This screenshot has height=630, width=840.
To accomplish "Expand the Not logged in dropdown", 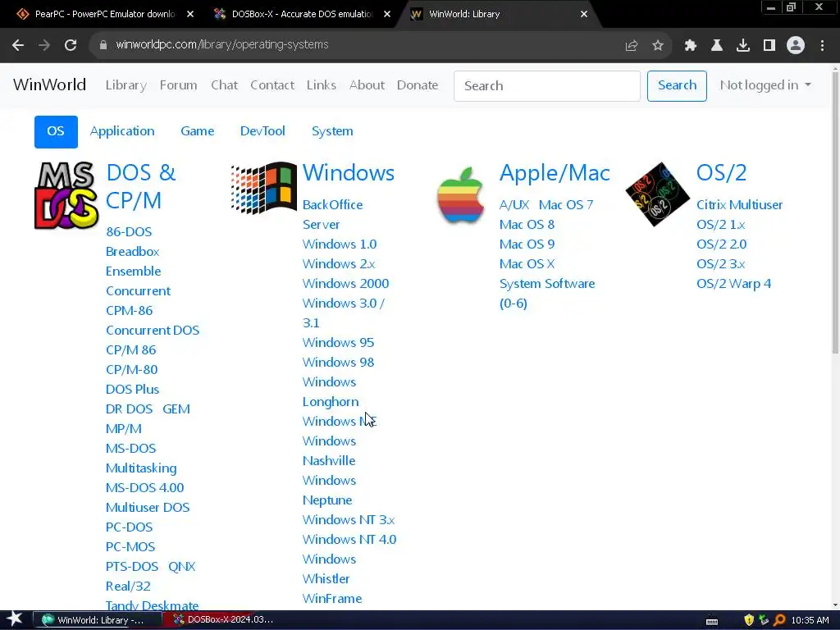I will pyautogui.click(x=765, y=85).
